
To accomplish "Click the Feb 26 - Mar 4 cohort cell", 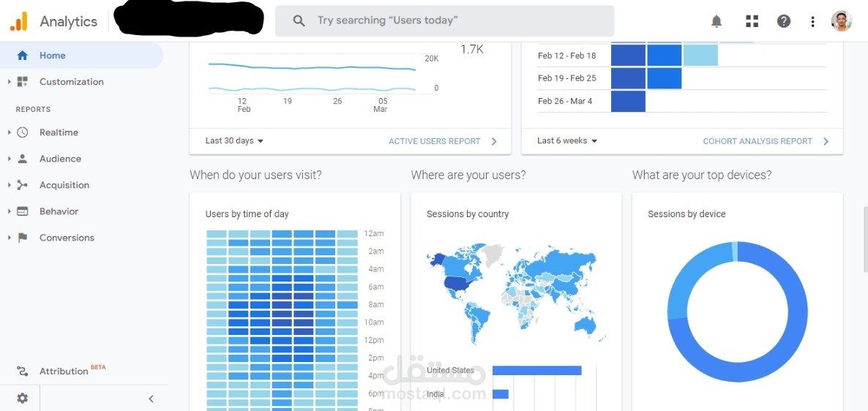I will coord(628,101).
